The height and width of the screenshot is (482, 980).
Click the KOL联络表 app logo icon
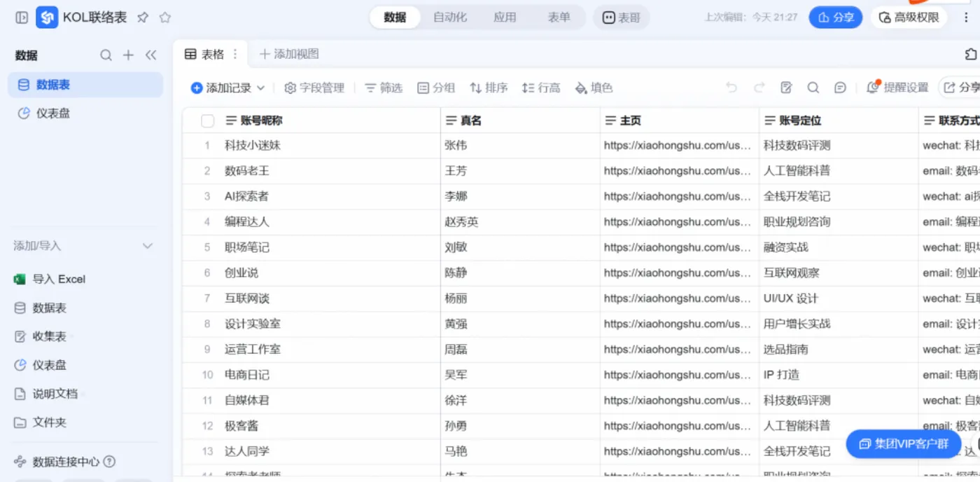[x=47, y=18]
